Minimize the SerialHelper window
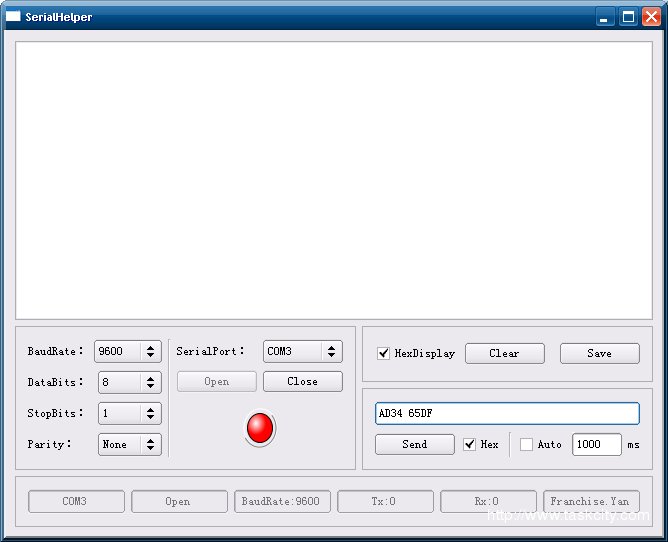This screenshot has height=542, width=668. 605,17
